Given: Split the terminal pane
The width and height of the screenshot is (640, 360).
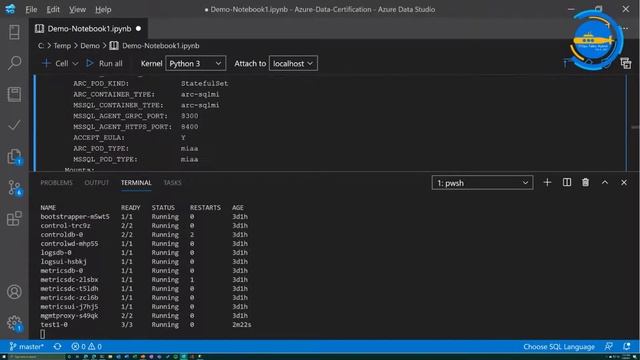Looking at the screenshot, I should (x=567, y=182).
